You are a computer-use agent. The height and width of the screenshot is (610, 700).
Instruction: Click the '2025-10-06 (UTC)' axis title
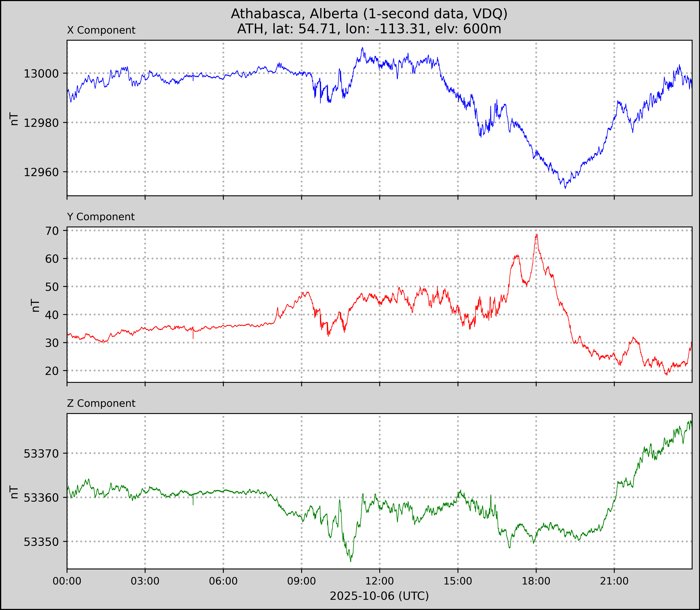coord(379,596)
